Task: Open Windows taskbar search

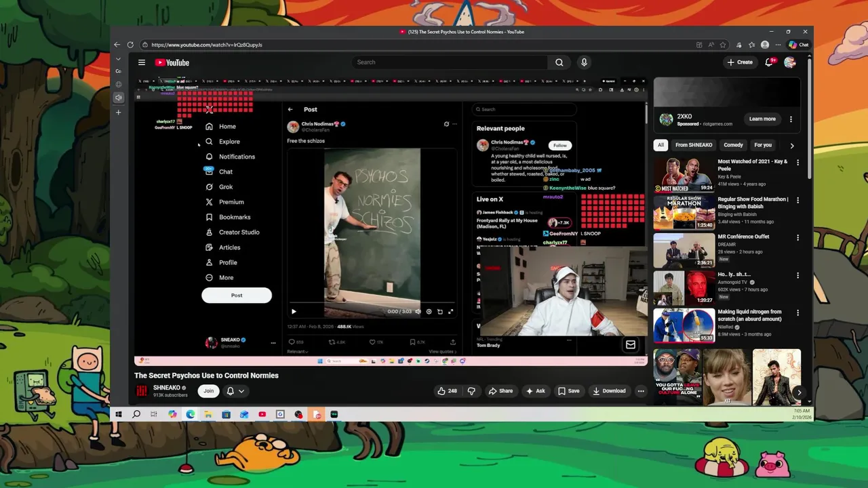Action: point(136,414)
